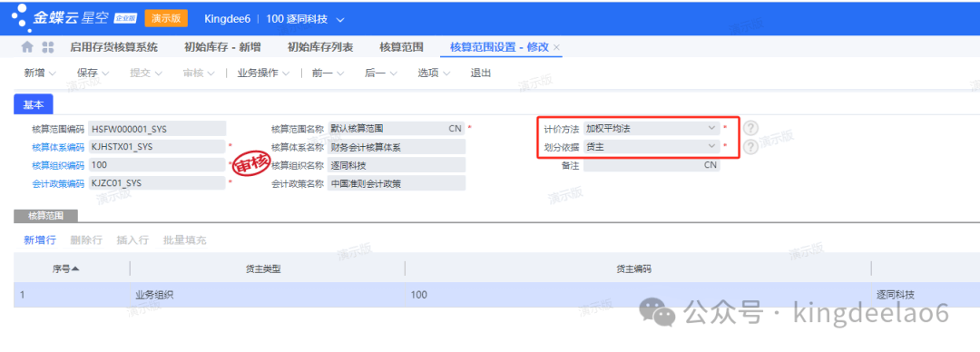
Task: Switch to the 启用存货核算系统 tab
Action: click(x=113, y=47)
